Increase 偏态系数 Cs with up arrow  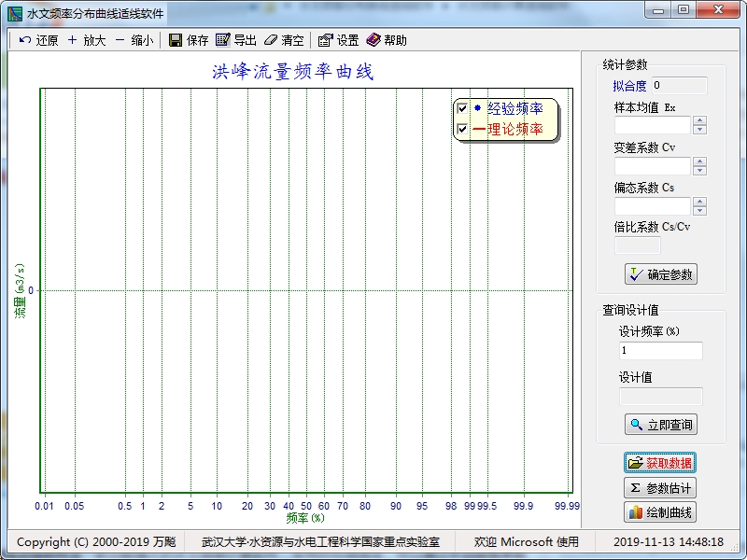pos(699,202)
